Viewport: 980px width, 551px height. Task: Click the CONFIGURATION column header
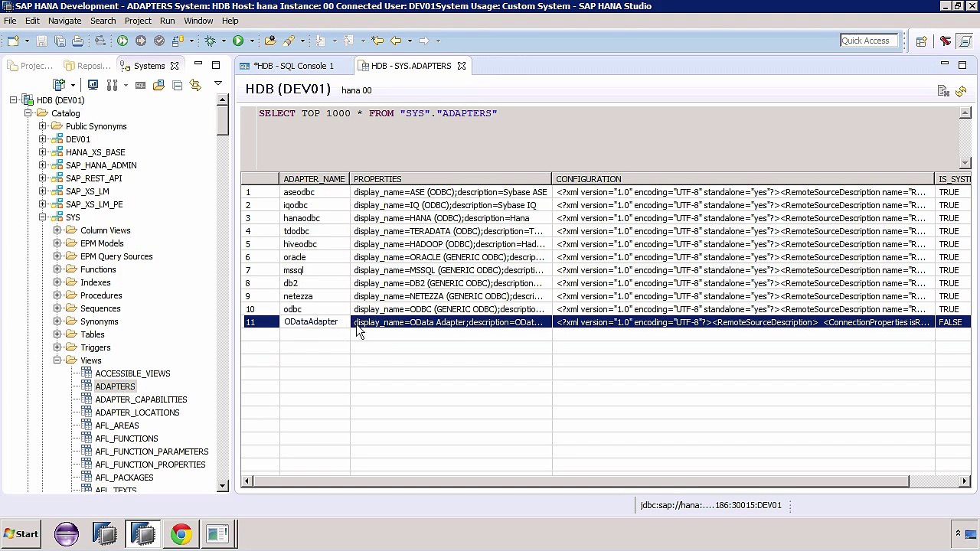743,179
